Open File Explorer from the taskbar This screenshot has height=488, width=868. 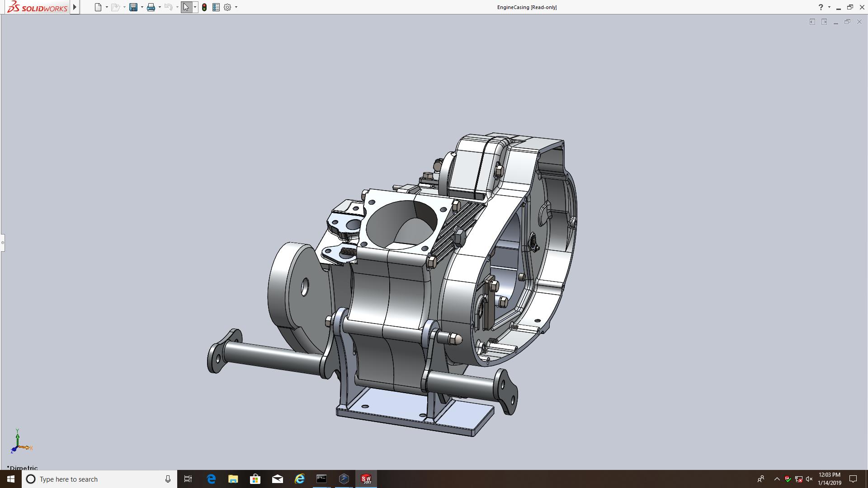(233, 479)
